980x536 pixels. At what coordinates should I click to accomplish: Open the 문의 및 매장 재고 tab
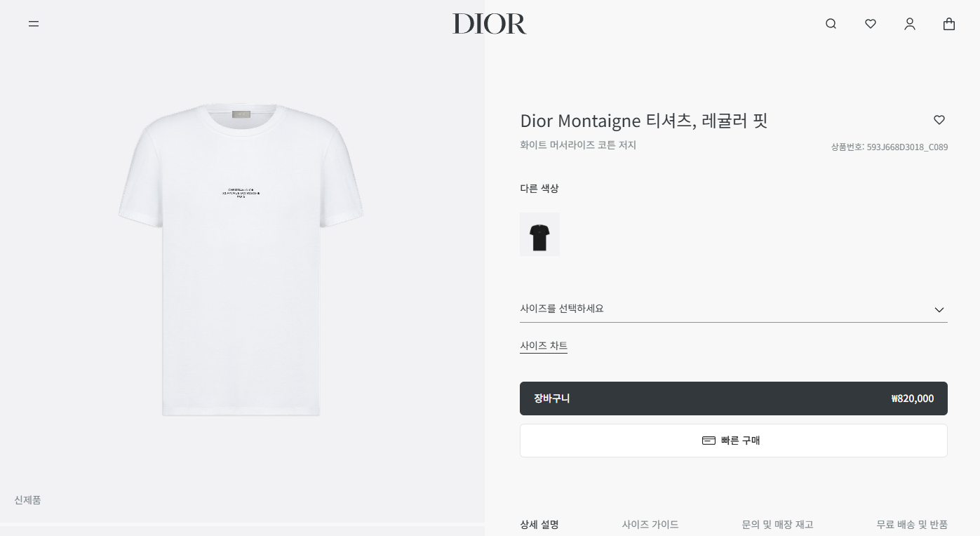coord(777,524)
